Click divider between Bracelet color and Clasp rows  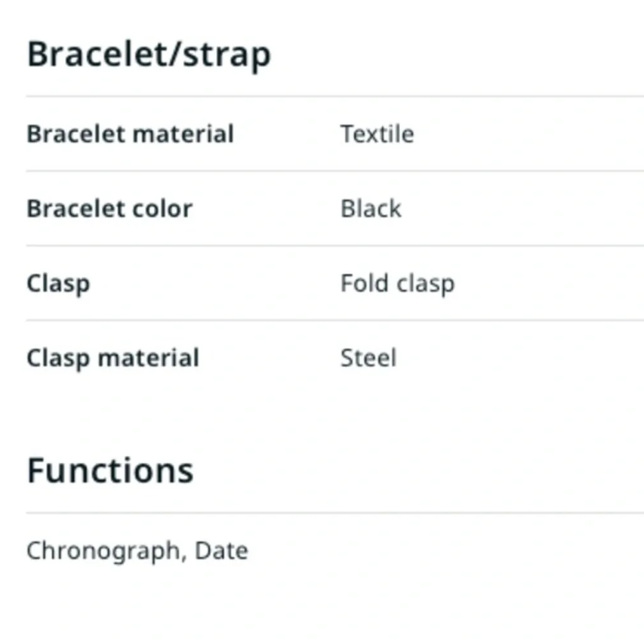(335, 246)
